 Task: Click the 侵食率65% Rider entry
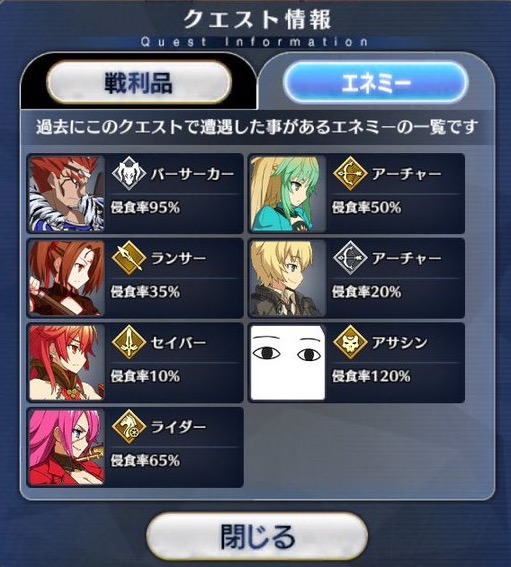pos(135,447)
